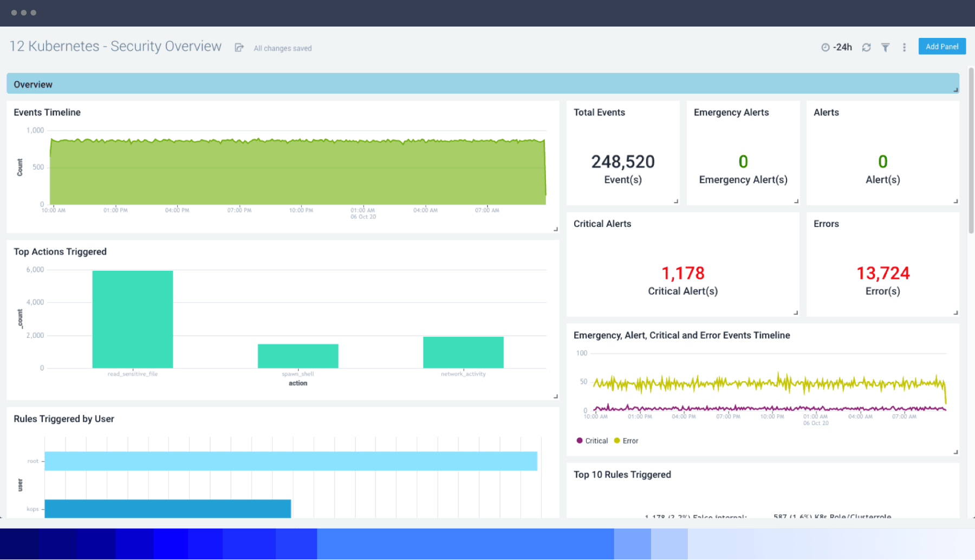Click the vertical scrollbar on the right
This screenshot has height=560, width=975.
[971, 152]
